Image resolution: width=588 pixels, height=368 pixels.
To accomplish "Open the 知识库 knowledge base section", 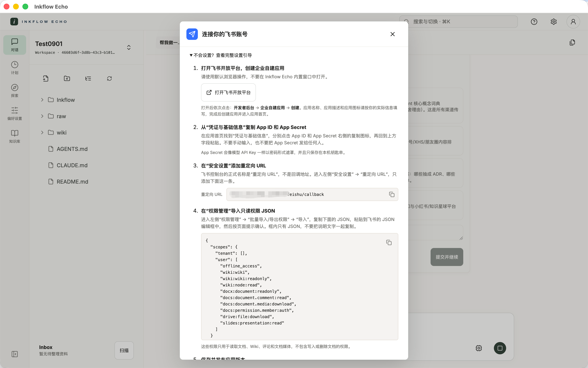I will pos(14,137).
